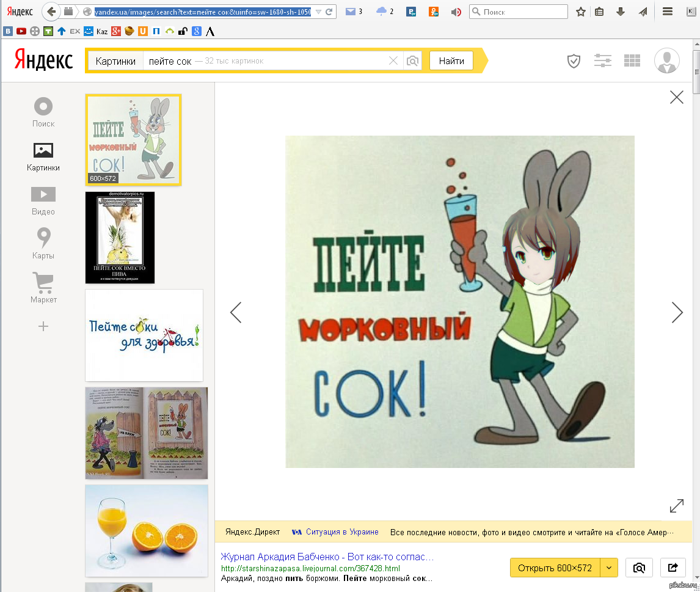700x592 pixels.
Task: Click the user profile avatar
Action: [666, 61]
